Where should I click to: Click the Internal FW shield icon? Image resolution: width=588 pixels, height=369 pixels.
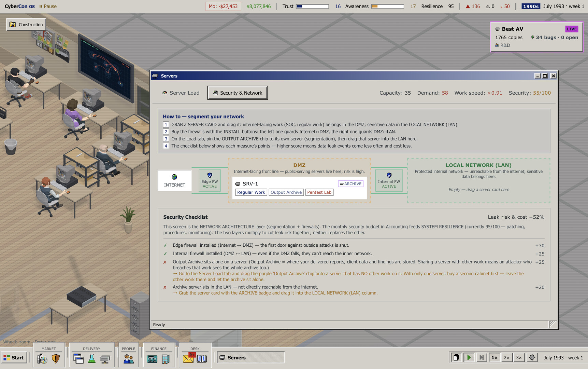(x=389, y=175)
